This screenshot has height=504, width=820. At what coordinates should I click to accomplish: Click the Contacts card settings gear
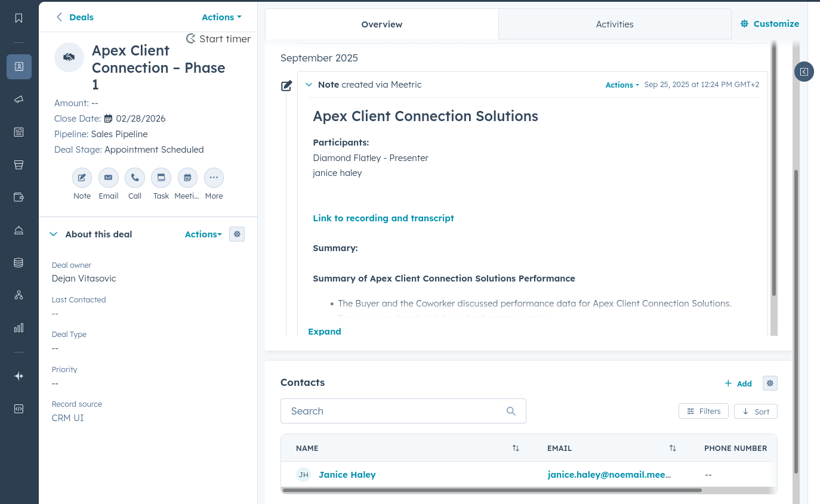coord(770,384)
